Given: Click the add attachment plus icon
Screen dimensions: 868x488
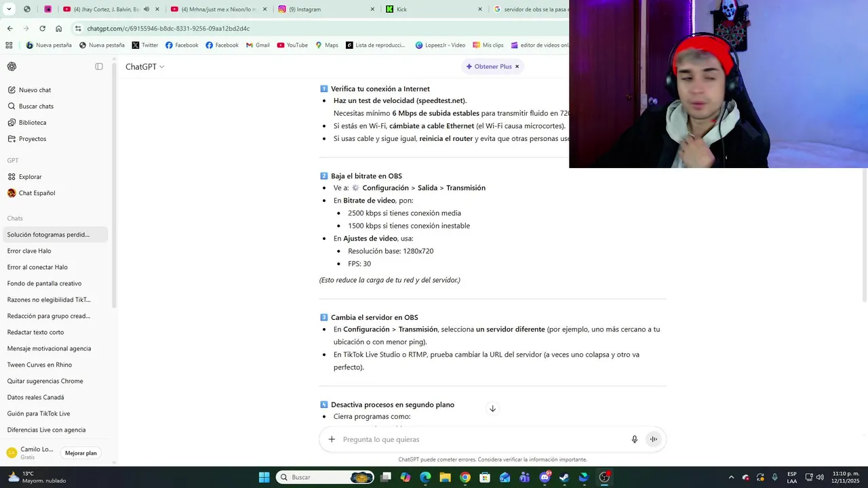Looking at the screenshot, I should tap(332, 439).
